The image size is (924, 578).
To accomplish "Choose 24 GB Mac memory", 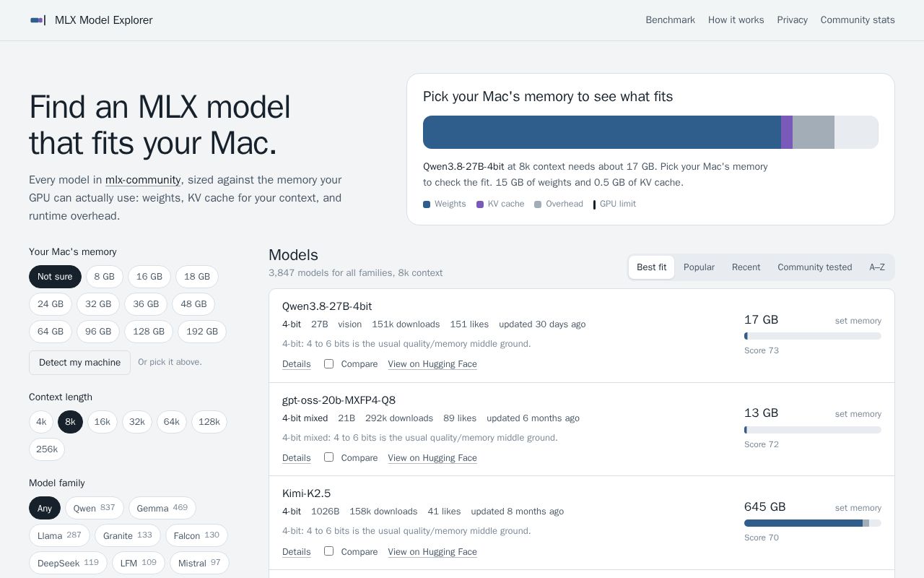I will 51,304.
